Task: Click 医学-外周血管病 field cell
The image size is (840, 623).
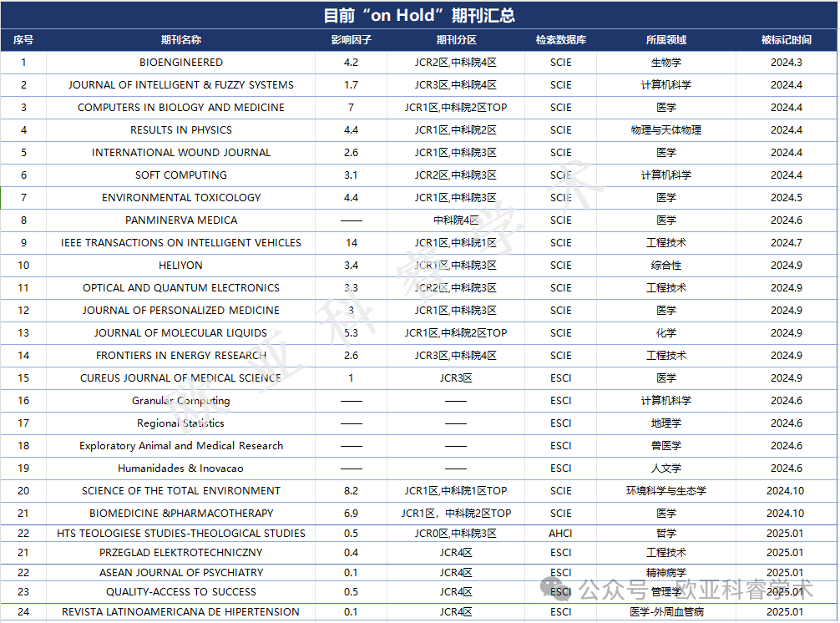Action: tap(665, 611)
